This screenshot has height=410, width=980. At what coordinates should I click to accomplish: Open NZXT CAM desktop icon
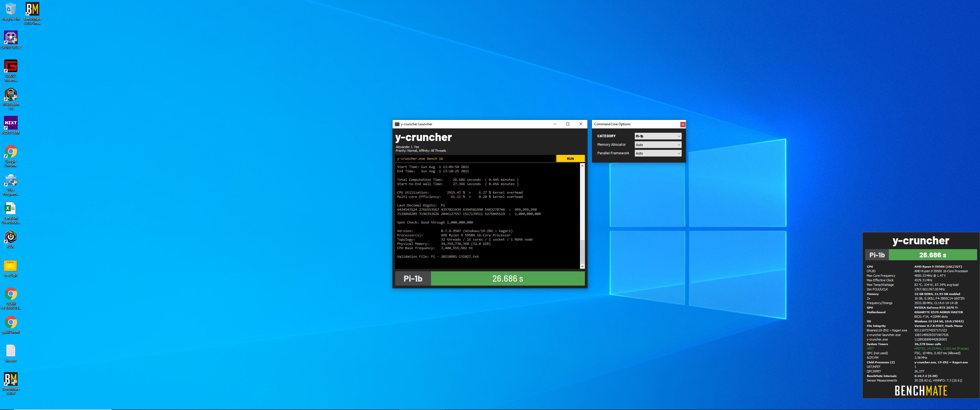pyautogui.click(x=11, y=126)
